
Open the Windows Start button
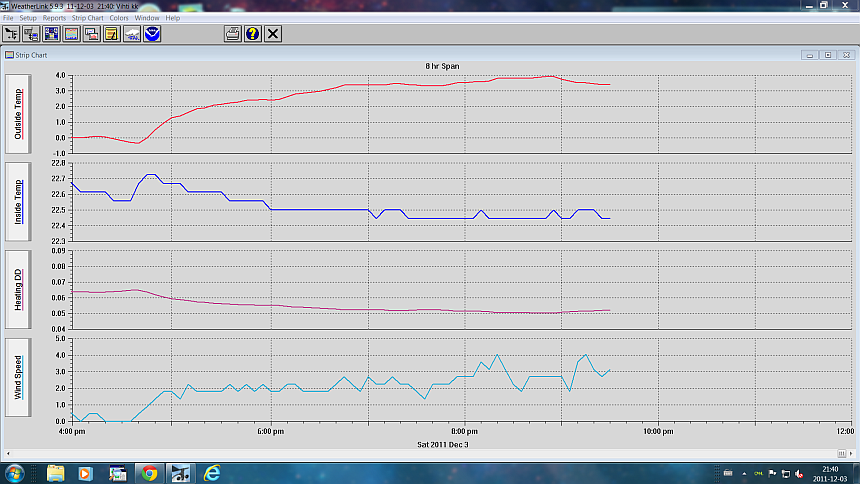(x=14, y=473)
